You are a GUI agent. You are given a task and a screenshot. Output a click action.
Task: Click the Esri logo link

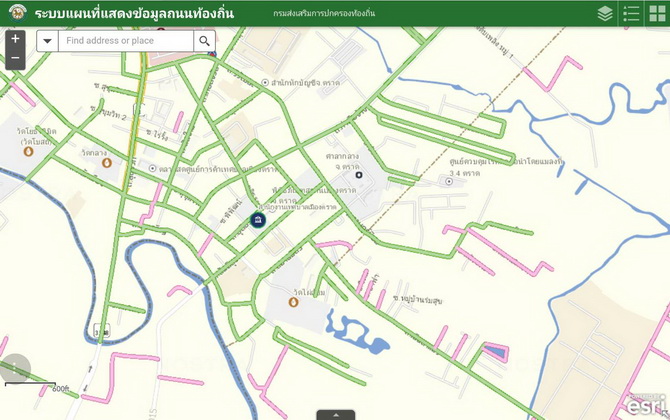tap(645, 405)
